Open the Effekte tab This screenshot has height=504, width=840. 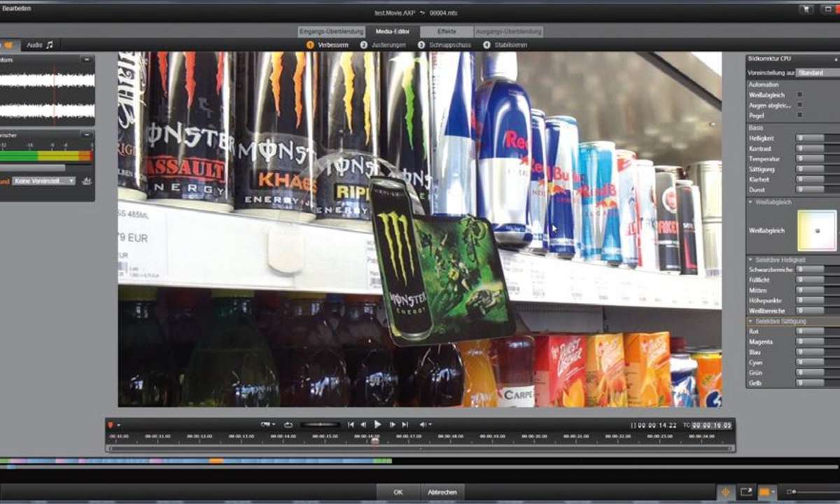(447, 31)
